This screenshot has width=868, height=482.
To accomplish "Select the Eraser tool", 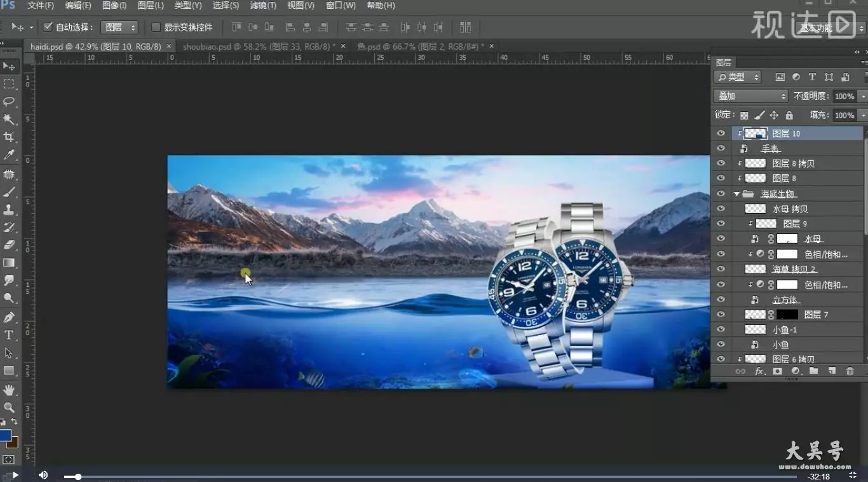I will click(x=9, y=245).
